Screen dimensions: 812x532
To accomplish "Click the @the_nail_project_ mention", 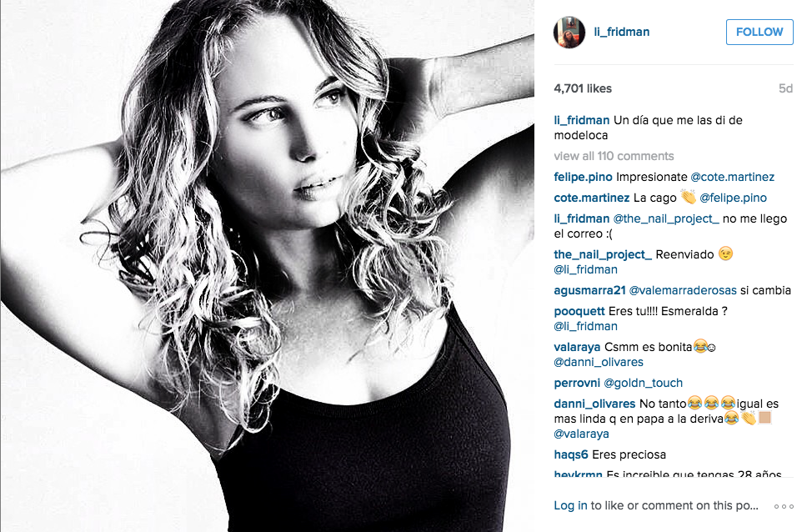I will click(x=666, y=218).
